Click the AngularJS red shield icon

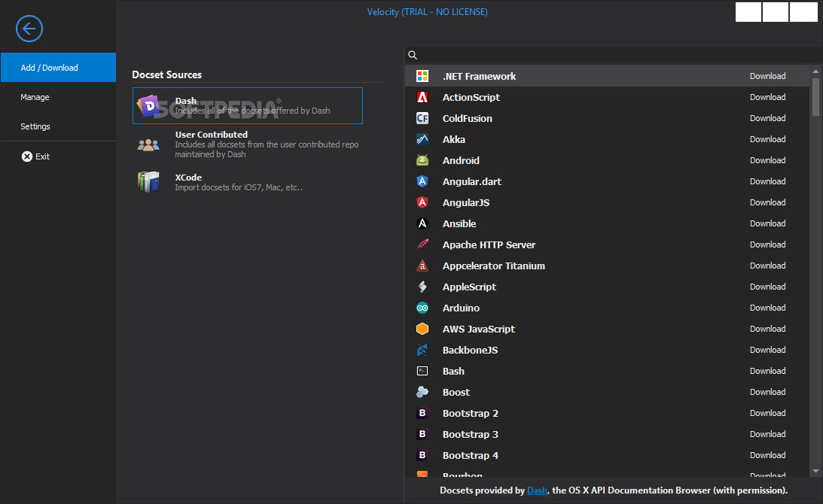pyautogui.click(x=422, y=202)
